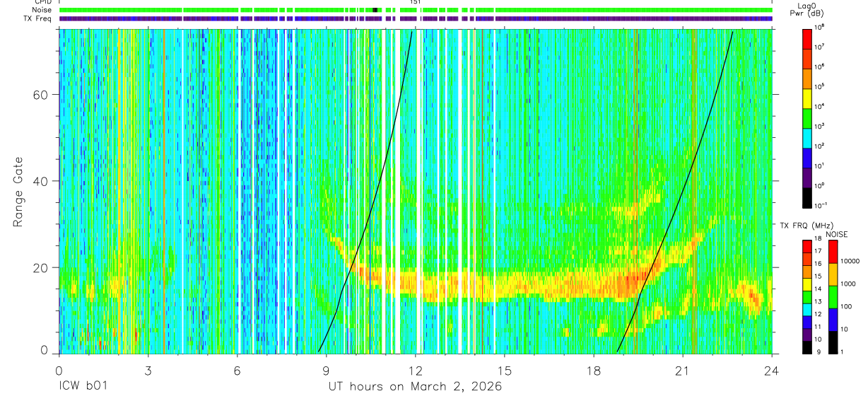Click the black segment of the NOISE color bar

pos(832,342)
